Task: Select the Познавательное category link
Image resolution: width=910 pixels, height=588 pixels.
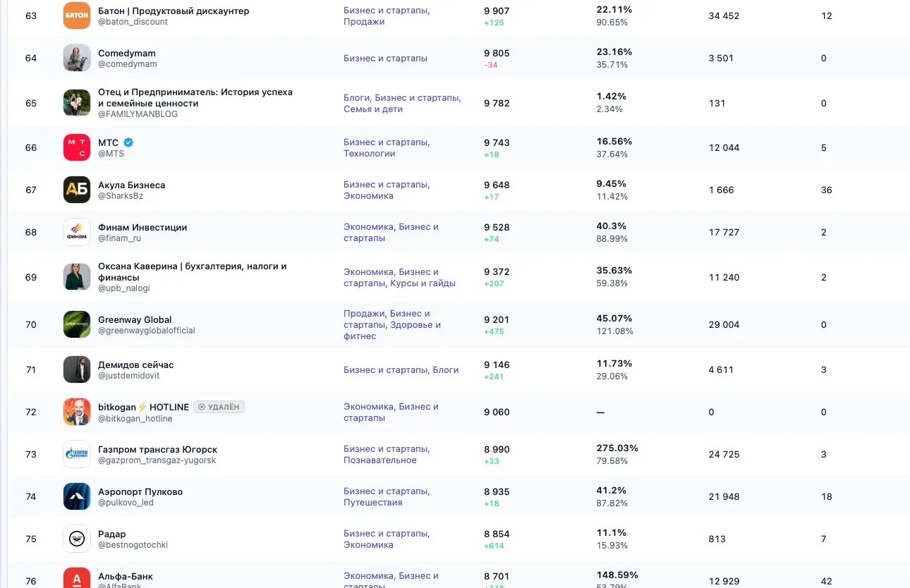Action: [x=380, y=460]
